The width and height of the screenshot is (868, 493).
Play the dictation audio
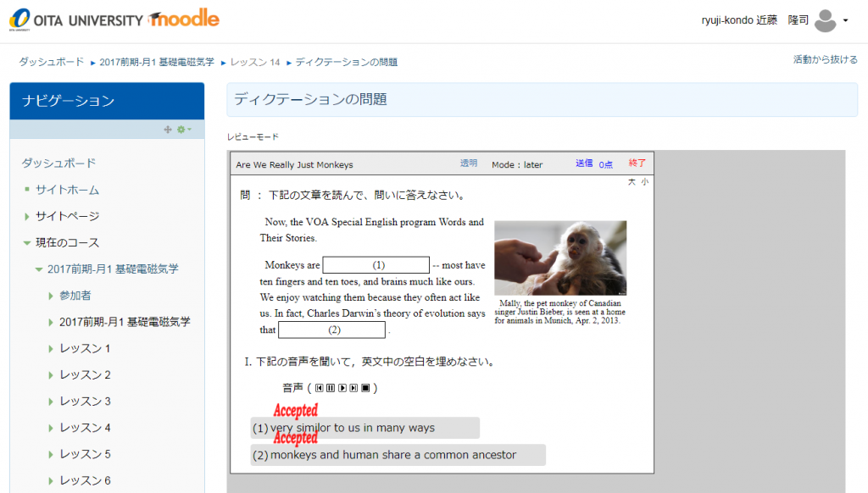[x=342, y=389]
